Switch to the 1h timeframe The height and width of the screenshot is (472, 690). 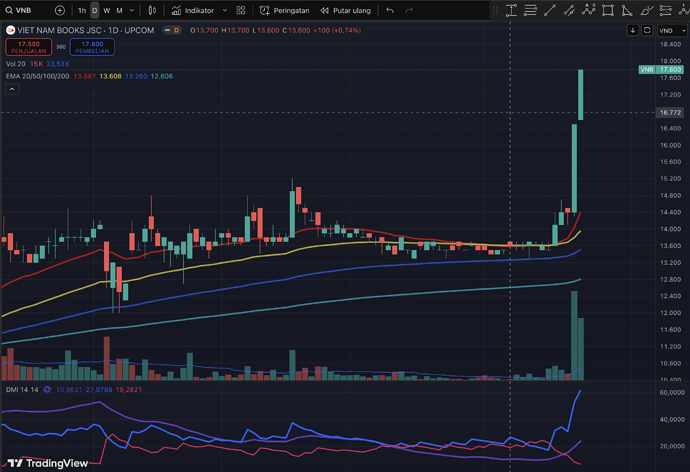[x=82, y=10]
